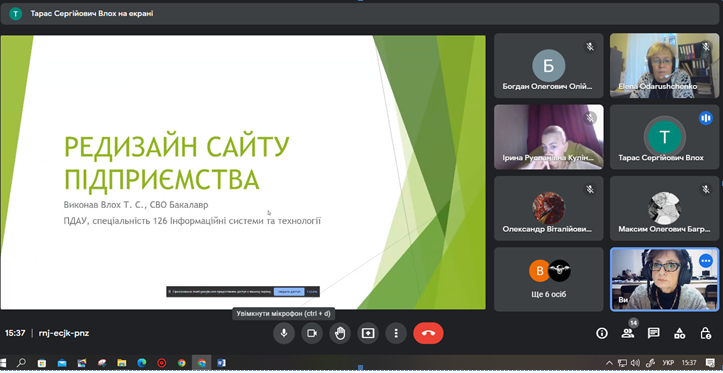Click Elena Odarushchenko video tile
Viewport: 723px width, 373px height.
664,65
